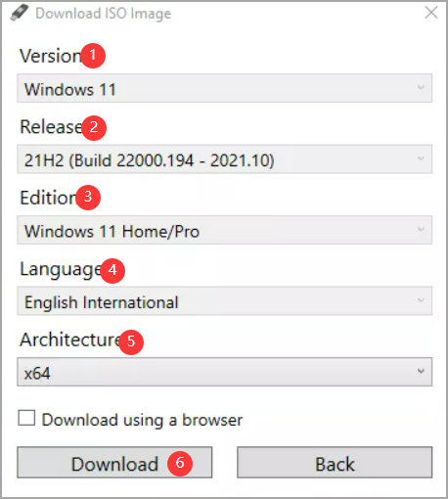This screenshot has height=499, width=448.
Task: Click the Release label text
Action: [x=52, y=126]
